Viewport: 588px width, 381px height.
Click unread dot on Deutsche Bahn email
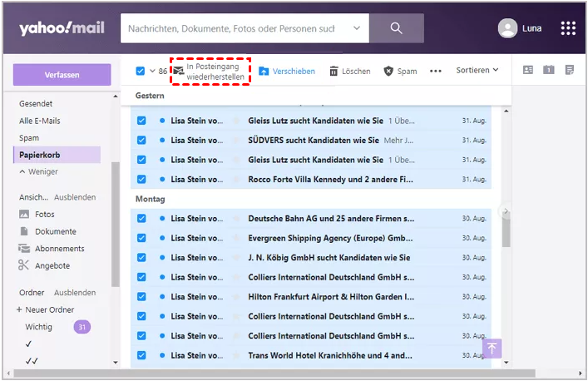coord(162,218)
